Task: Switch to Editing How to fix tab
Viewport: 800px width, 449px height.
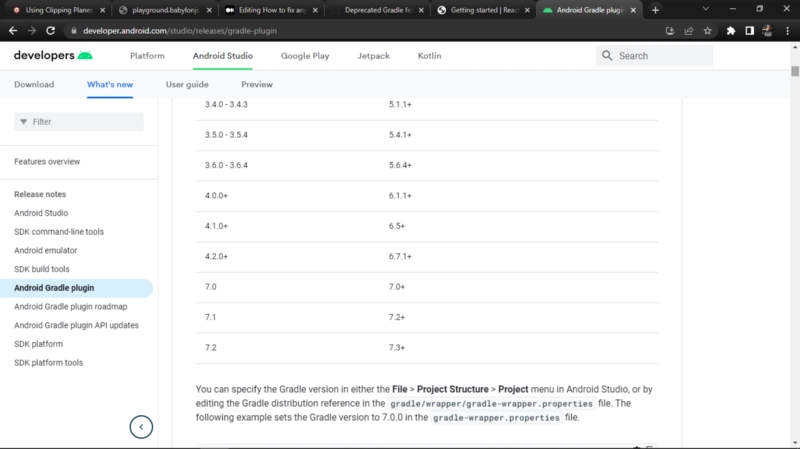Action: (x=272, y=10)
